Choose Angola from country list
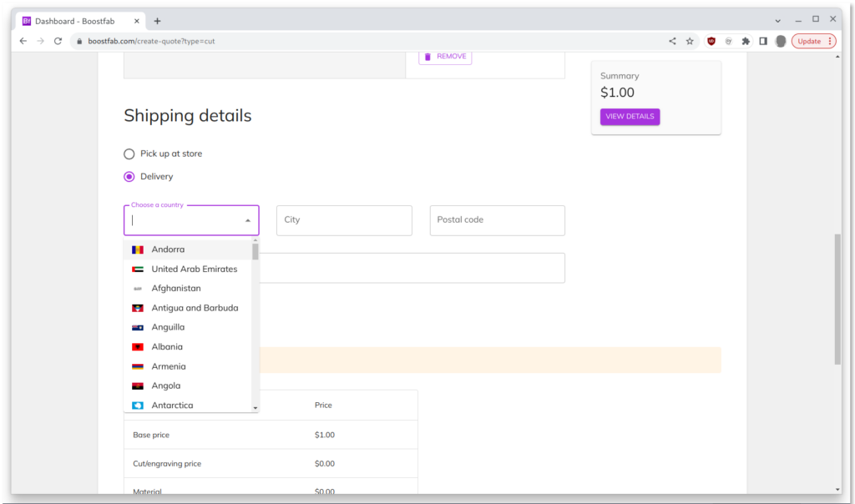The height and width of the screenshot is (504, 855). 188,386
